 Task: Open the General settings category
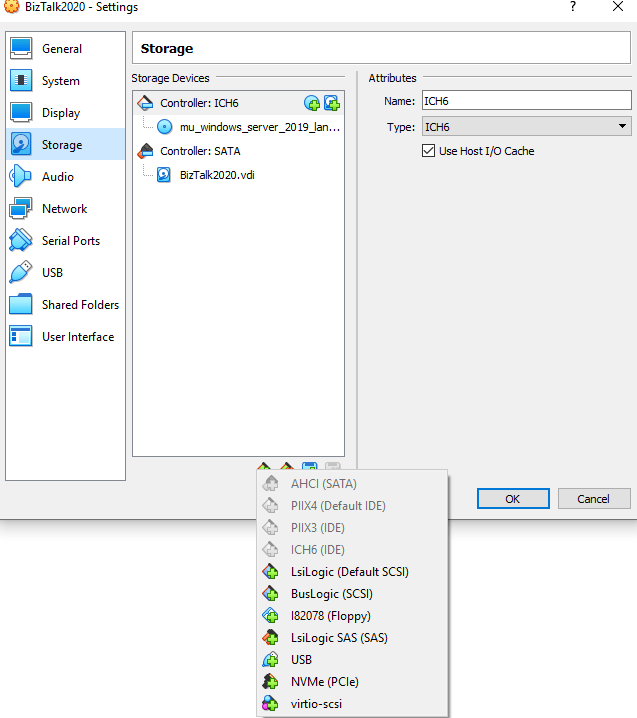tap(65, 49)
